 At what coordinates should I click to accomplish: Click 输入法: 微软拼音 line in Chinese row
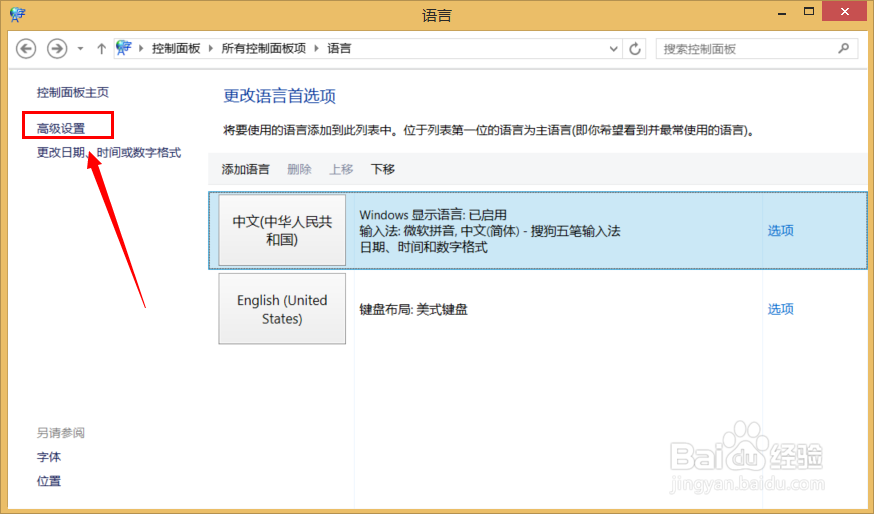(x=490, y=231)
